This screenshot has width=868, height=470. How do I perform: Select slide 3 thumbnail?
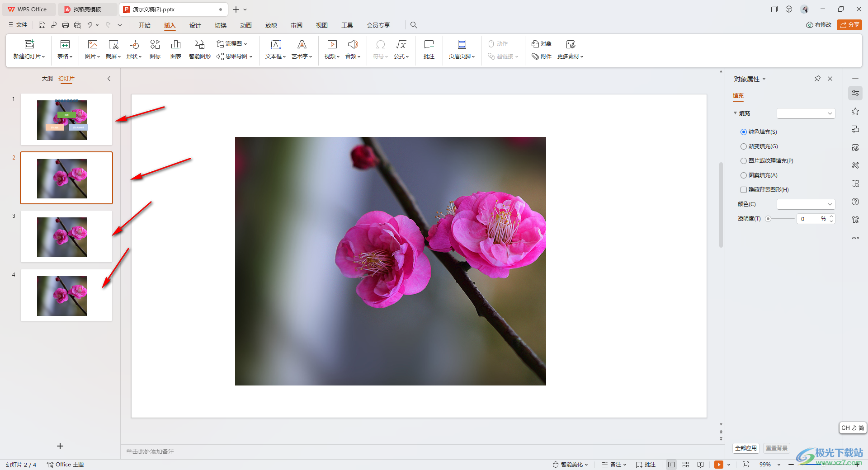click(66, 236)
